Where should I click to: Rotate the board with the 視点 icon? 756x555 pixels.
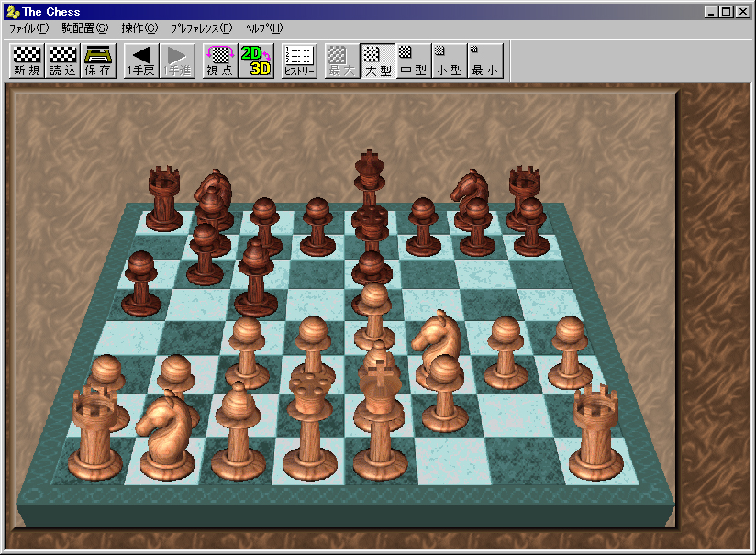[219, 61]
